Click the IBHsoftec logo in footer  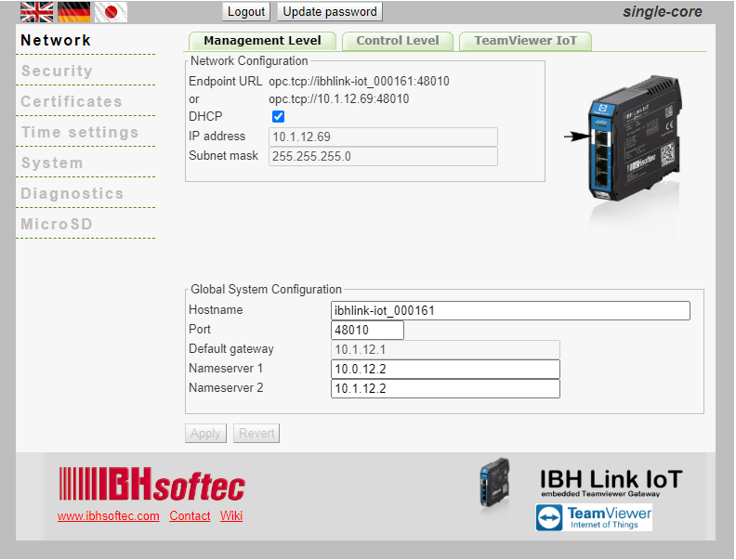[151, 484]
